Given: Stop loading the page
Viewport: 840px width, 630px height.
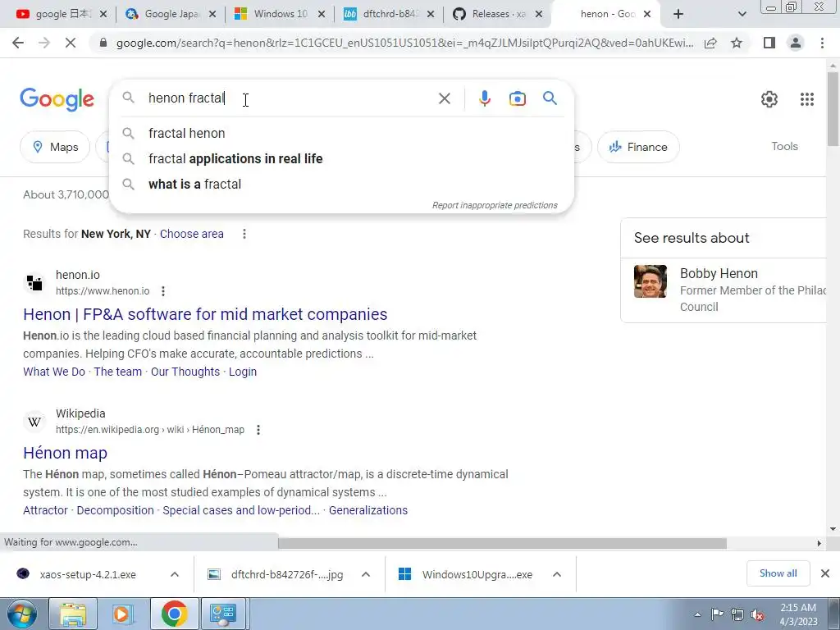Looking at the screenshot, I should (x=71, y=43).
